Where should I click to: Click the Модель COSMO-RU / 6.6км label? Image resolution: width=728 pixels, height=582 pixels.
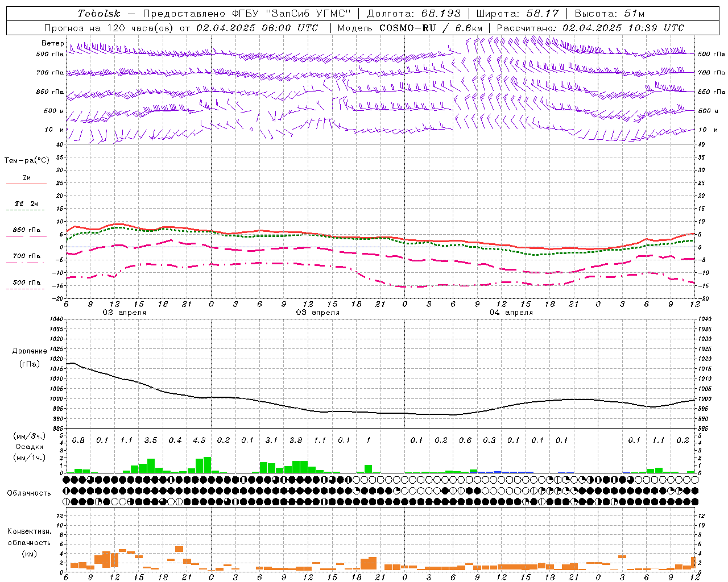(410, 28)
